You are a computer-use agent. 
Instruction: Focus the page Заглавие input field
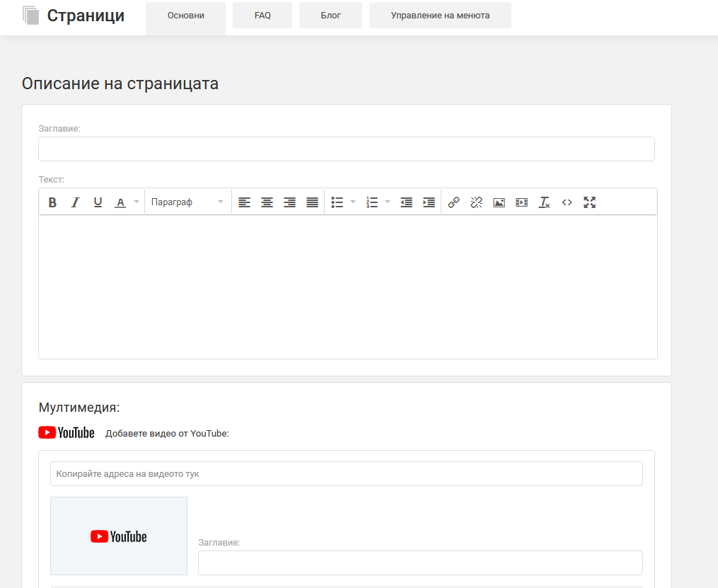pos(347,149)
